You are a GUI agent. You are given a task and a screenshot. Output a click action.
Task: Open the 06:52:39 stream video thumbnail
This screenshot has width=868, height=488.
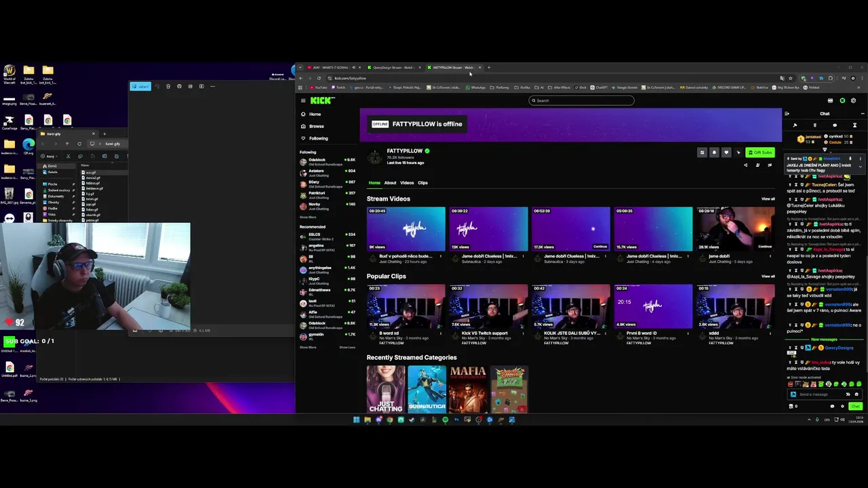click(x=570, y=229)
